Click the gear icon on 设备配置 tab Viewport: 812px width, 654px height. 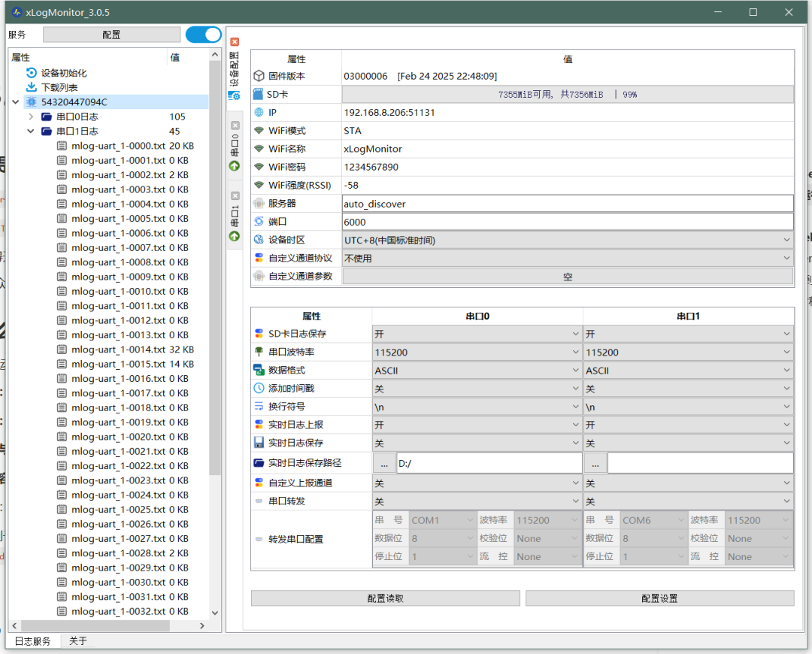point(235,95)
